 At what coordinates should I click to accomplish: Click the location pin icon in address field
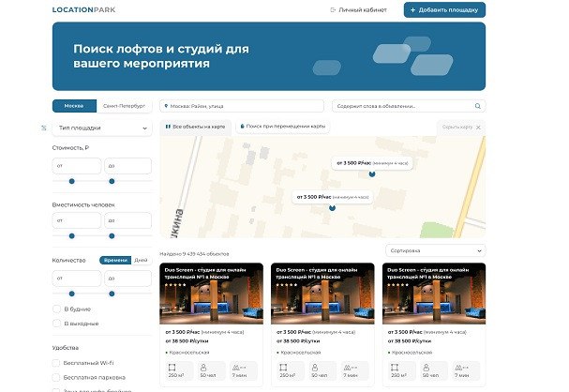tap(166, 106)
